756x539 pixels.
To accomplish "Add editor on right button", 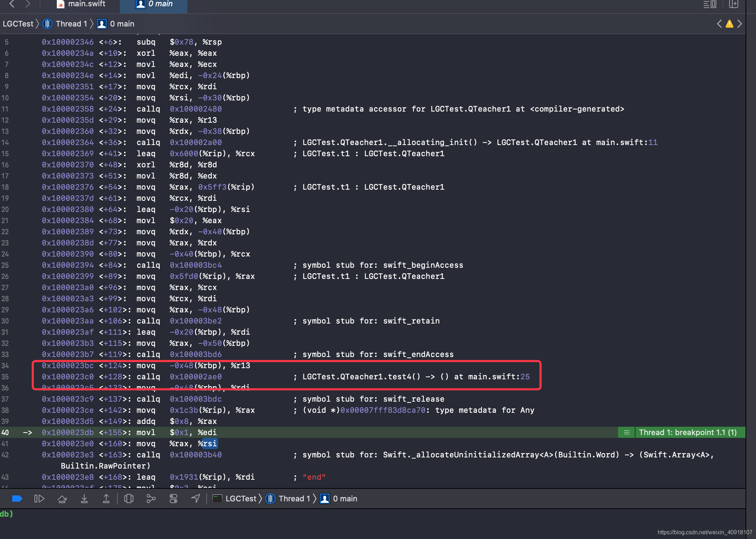I will coord(734,4).
